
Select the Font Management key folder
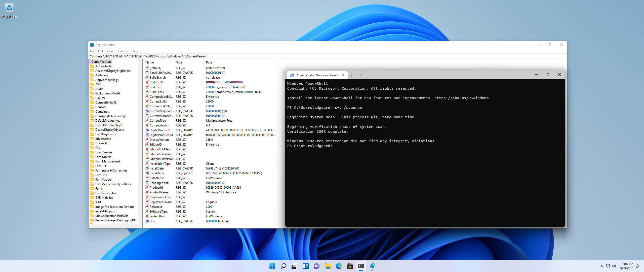point(107,161)
